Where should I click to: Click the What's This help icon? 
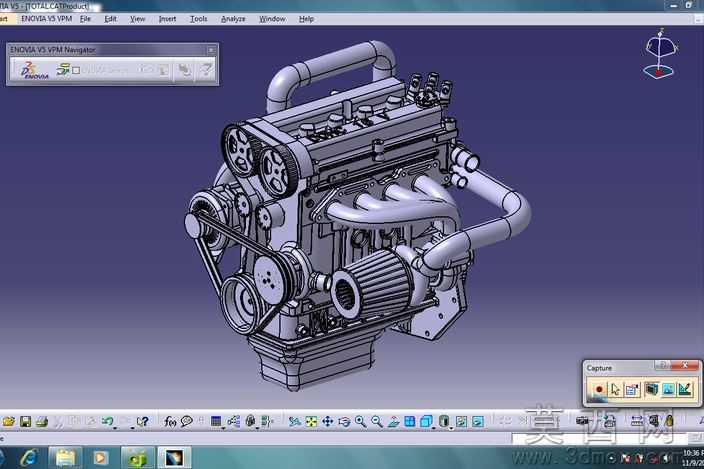(x=143, y=421)
